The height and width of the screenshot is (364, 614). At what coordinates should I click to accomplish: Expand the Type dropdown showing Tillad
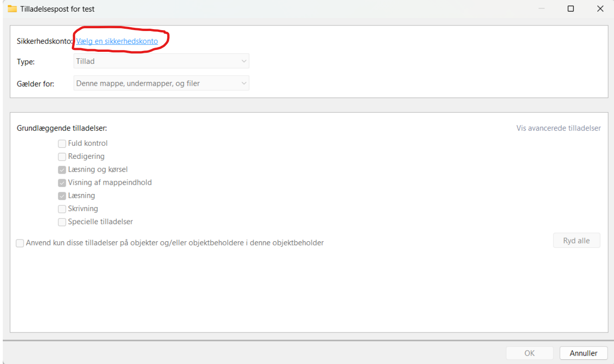pos(161,61)
